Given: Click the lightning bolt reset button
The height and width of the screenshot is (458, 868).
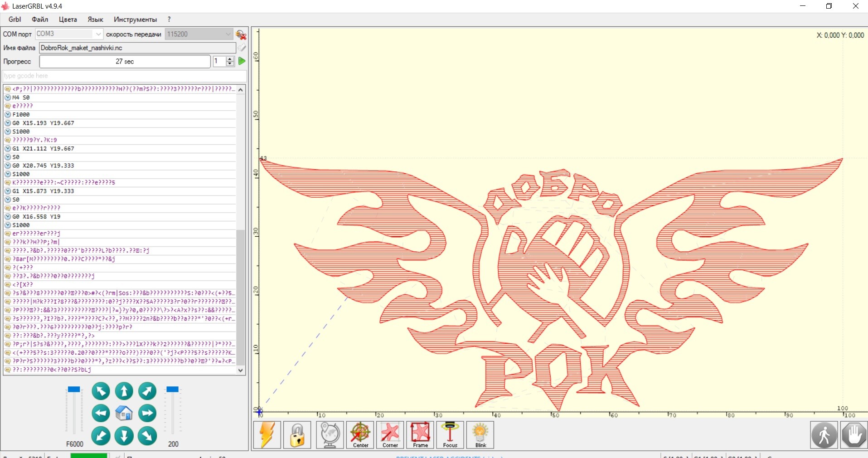Looking at the screenshot, I should click(x=267, y=435).
